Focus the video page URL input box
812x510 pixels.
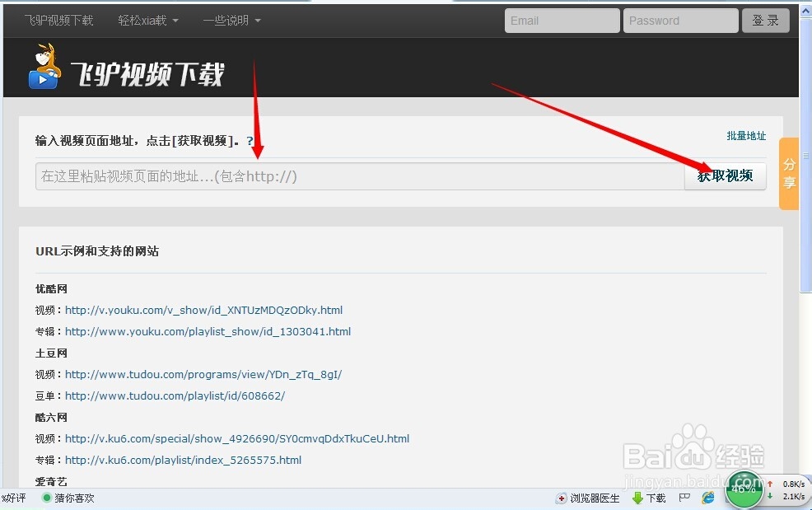click(x=360, y=176)
